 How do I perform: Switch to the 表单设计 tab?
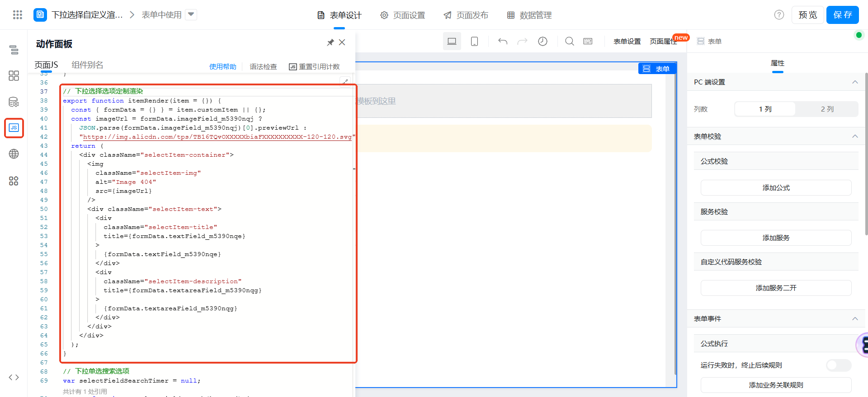pos(339,15)
